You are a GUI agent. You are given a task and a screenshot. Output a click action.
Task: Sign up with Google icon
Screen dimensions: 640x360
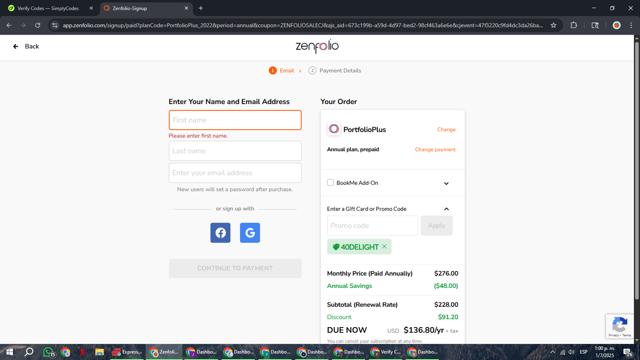[250, 233]
